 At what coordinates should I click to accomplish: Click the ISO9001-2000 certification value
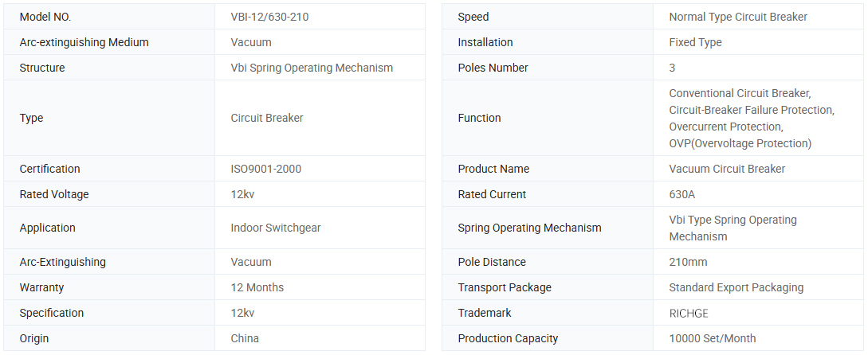point(266,169)
